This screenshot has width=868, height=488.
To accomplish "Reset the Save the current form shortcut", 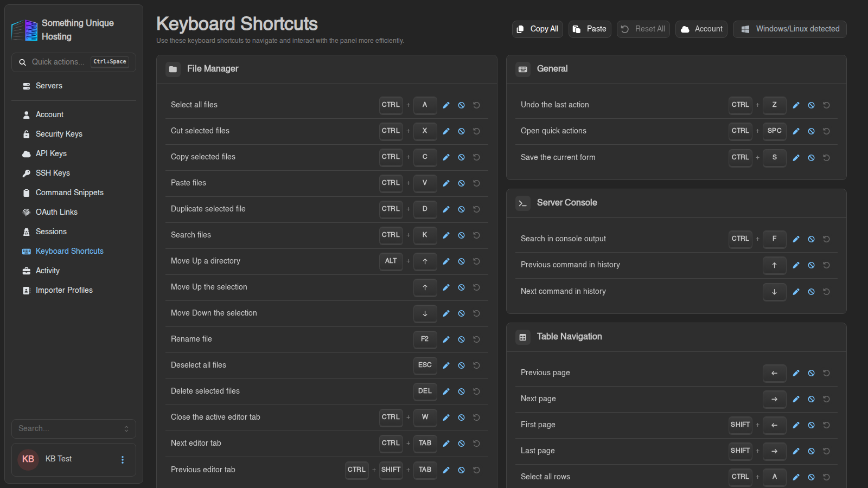I will point(826,158).
